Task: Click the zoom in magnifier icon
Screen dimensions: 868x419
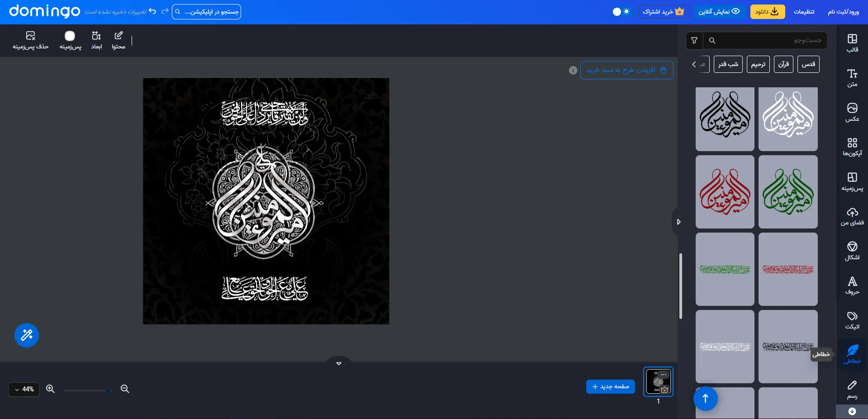Action: click(x=50, y=389)
